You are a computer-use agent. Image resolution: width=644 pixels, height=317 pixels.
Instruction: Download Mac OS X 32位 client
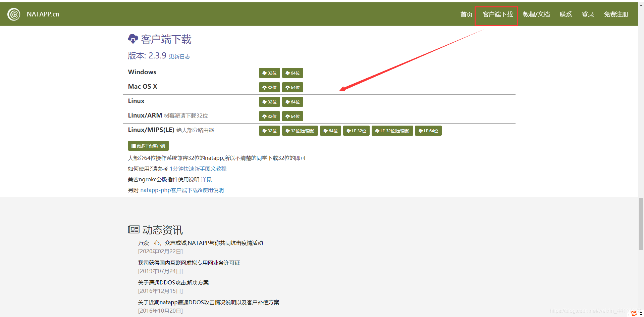point(269,87)
